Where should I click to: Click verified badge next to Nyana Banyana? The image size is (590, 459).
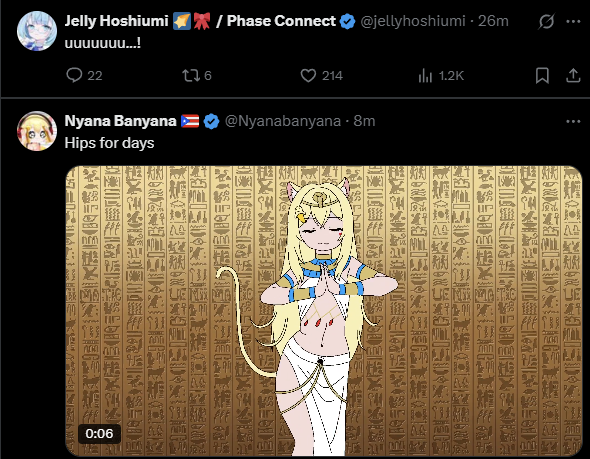[x=211, y=122]
